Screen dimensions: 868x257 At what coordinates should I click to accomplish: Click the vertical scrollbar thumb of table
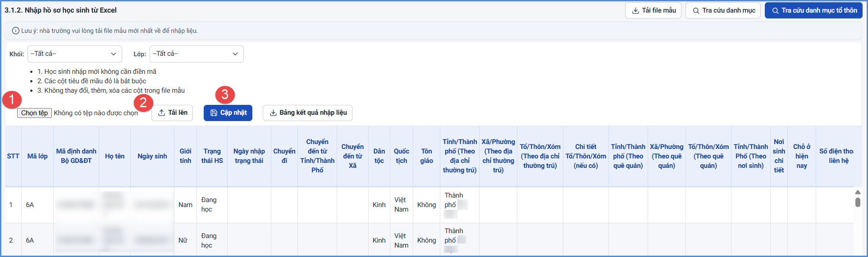[858, 202]
